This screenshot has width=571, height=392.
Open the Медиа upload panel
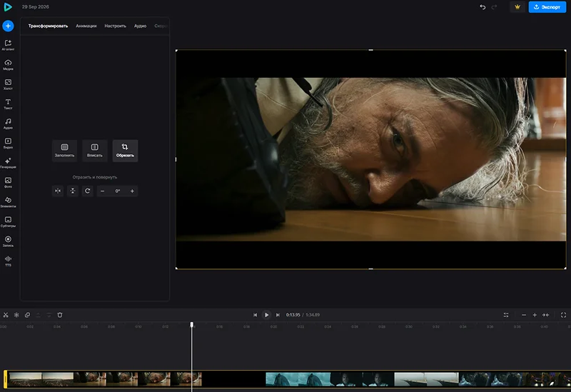point(8,65)
